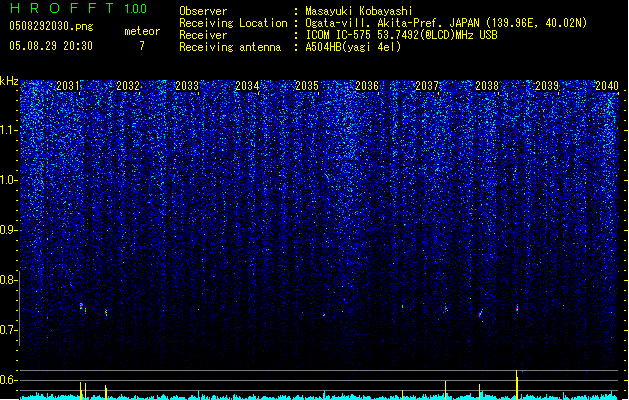Click the antenna text A504HB(yagi 4el)
Screen dimensions: 629x400
click(353, 47)
